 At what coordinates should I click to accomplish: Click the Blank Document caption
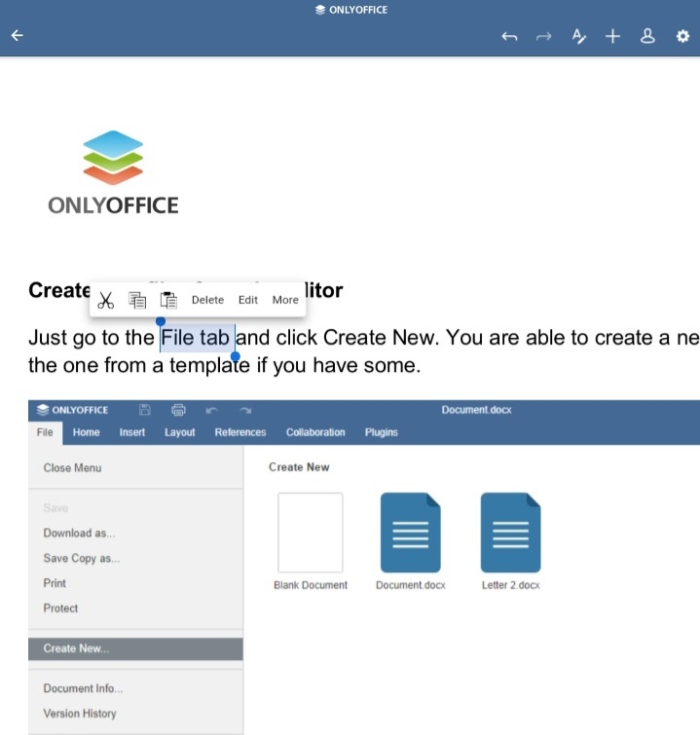(x=311, y=585)
